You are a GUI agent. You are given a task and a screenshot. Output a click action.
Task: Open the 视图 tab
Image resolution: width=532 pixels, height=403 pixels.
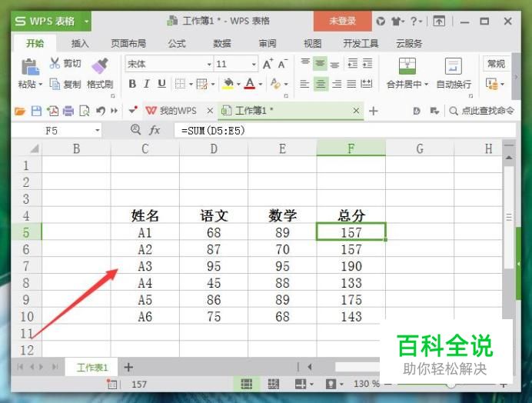pos(312,44)
